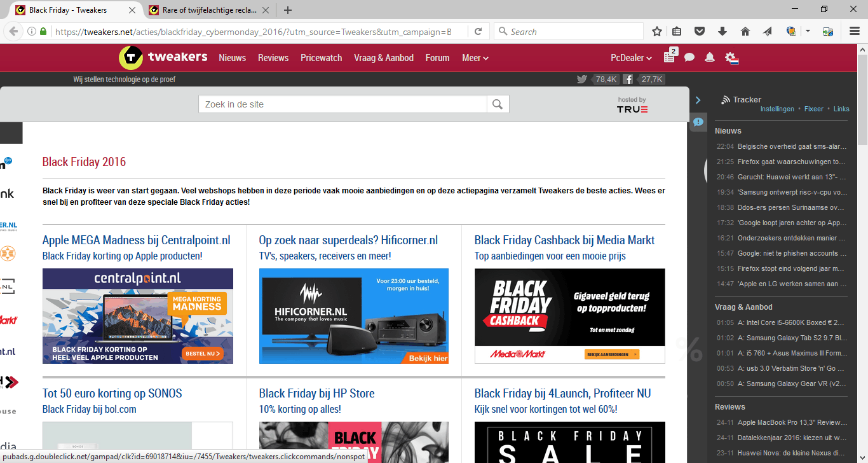Click the Hificorner.nl banner image
868x463 pixels.
click(x=354, y=316)
